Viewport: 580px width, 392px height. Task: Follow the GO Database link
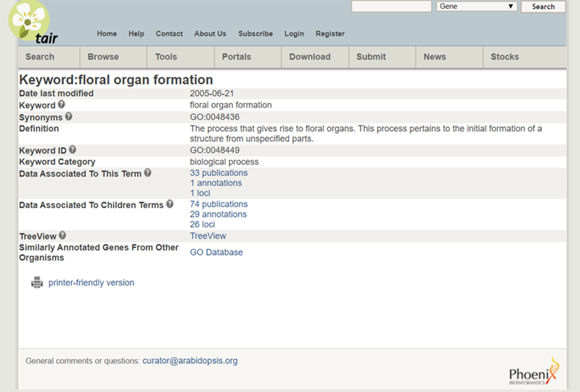click(216, 252)
